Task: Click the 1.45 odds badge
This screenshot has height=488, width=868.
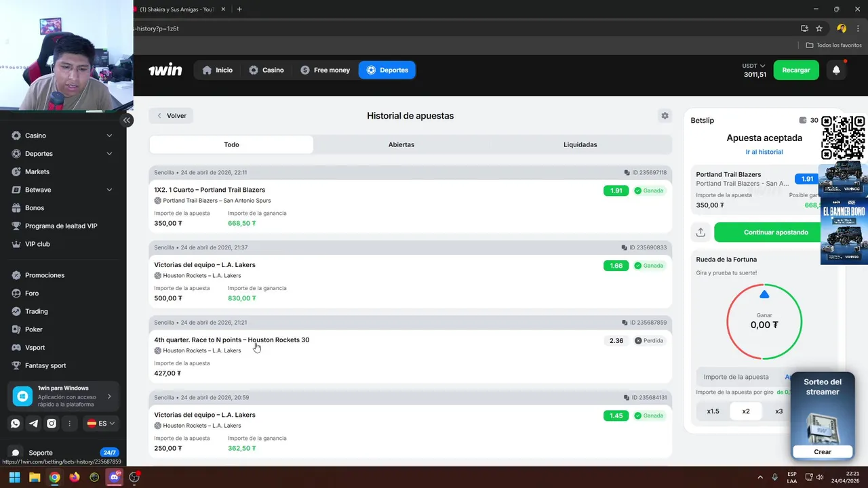Action: [x=616, y=415]
